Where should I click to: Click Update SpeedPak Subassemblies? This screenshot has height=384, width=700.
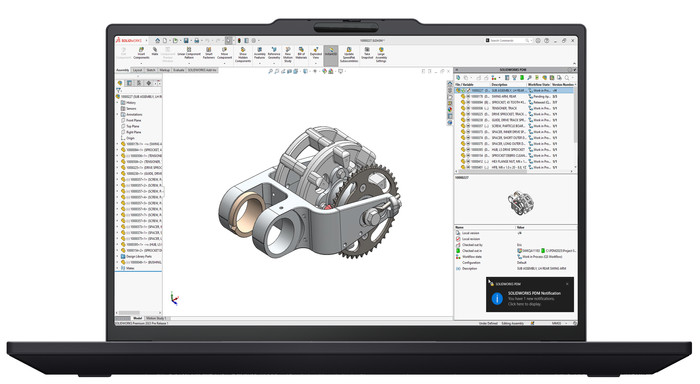coord(349,54)
